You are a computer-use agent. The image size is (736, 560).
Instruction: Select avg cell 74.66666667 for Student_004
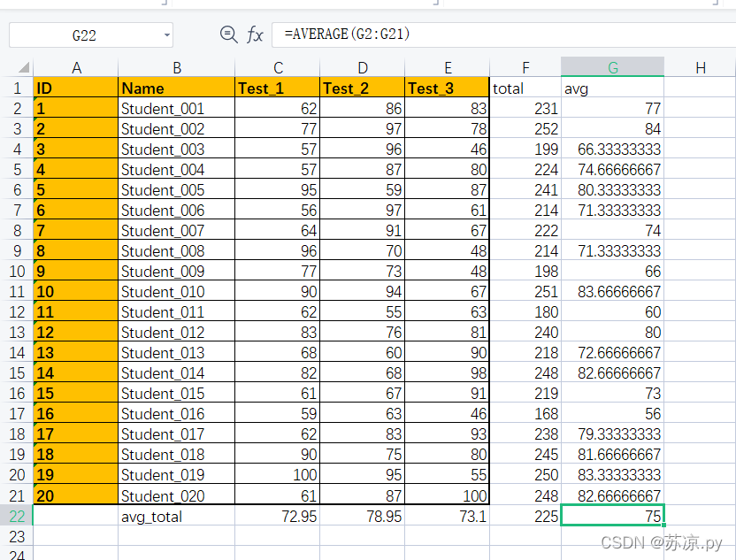(x=612, y=170)
